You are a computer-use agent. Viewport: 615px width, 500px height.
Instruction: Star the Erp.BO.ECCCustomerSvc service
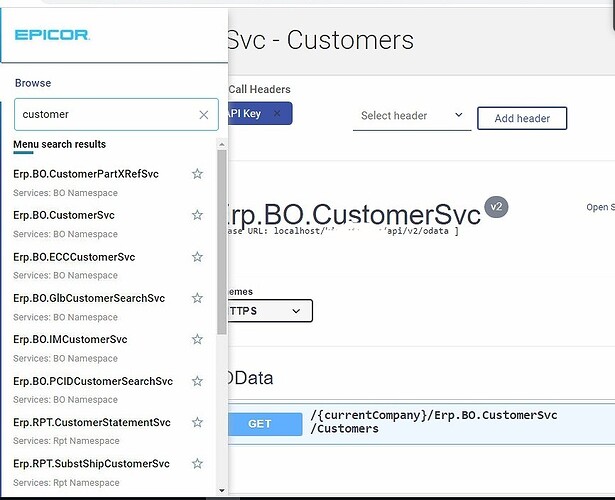point(197,257)
